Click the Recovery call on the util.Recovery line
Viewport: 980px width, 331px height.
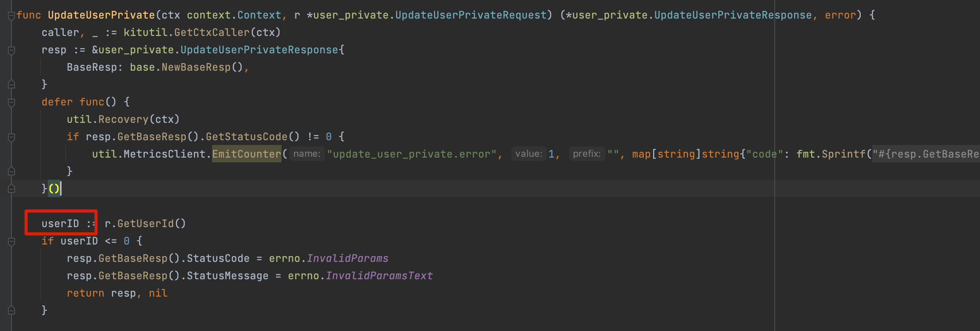(123, 119)
